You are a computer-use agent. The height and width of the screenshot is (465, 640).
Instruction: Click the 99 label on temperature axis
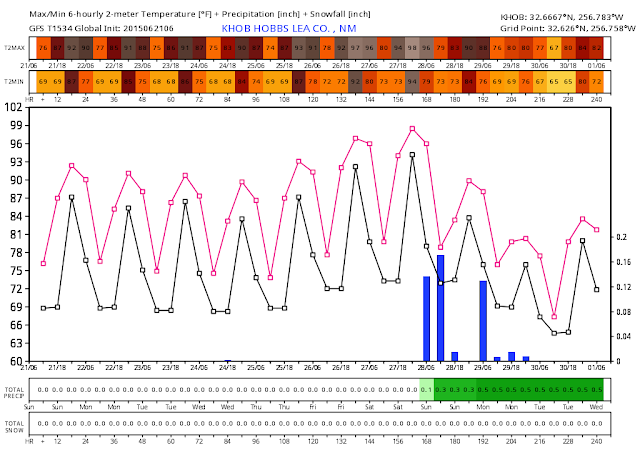pyautogui.click(x=16, y=125)
